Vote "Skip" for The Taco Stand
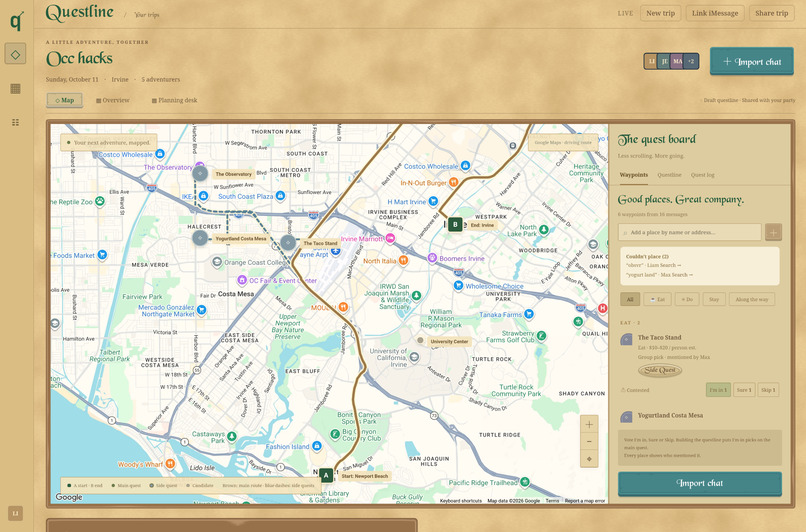 768,390
